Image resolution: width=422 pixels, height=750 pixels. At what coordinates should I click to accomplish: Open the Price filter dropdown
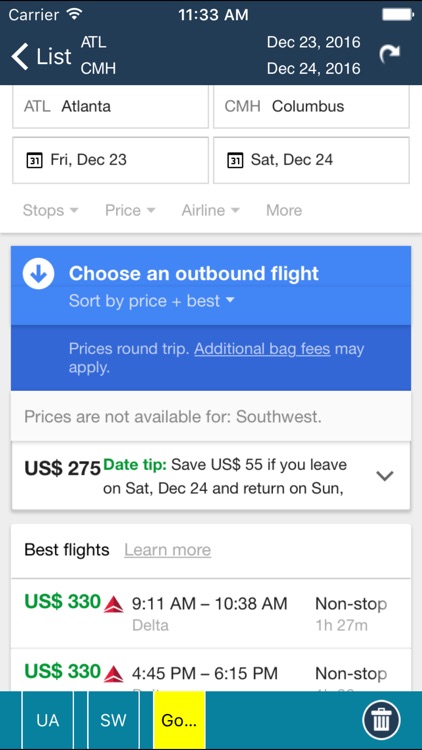[x=130, y=210]
